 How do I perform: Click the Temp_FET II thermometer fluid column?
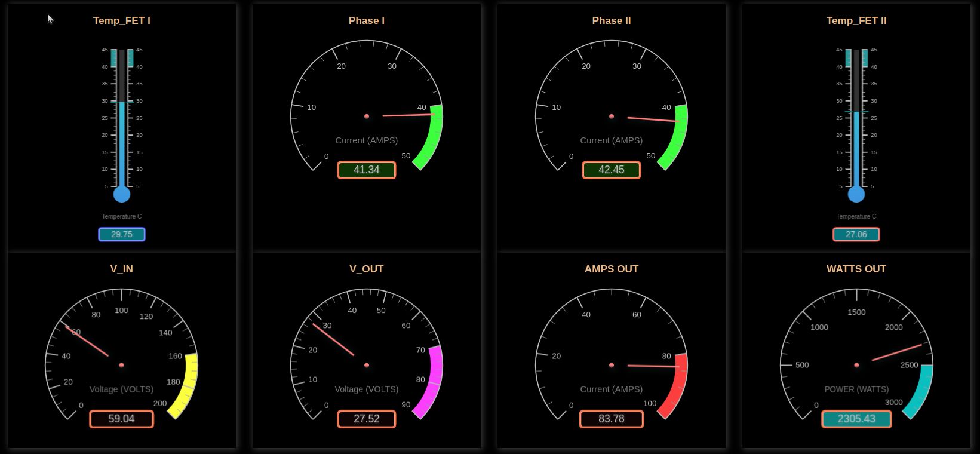856,149
